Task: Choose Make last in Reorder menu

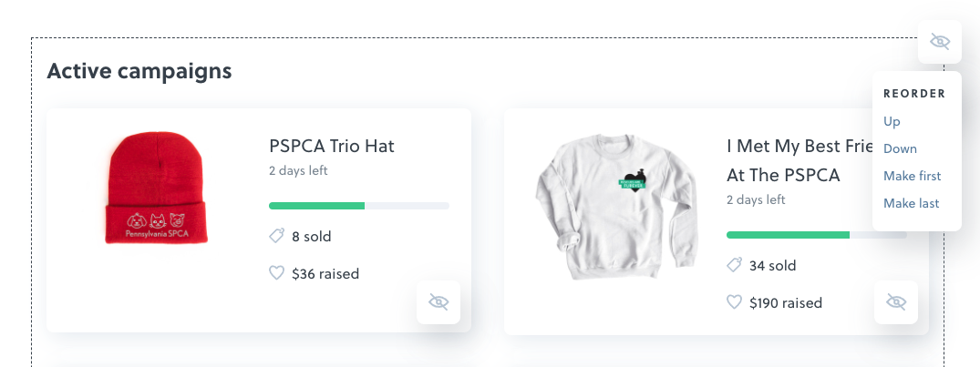Action: coord(911,203)
